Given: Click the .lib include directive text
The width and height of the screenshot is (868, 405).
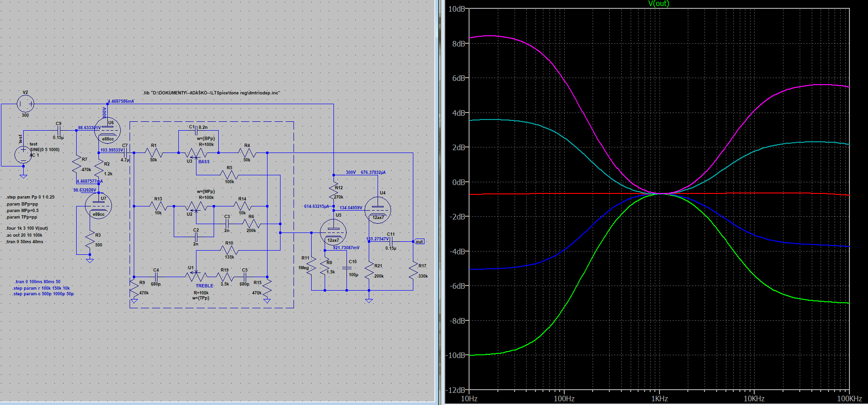Looking at the screenshot, I should pos(211,93).
